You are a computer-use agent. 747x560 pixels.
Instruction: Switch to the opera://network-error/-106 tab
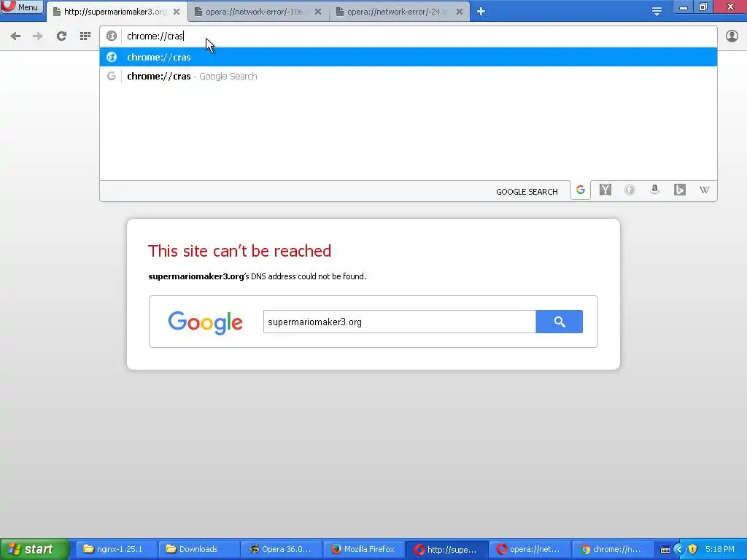pos(258,12)
